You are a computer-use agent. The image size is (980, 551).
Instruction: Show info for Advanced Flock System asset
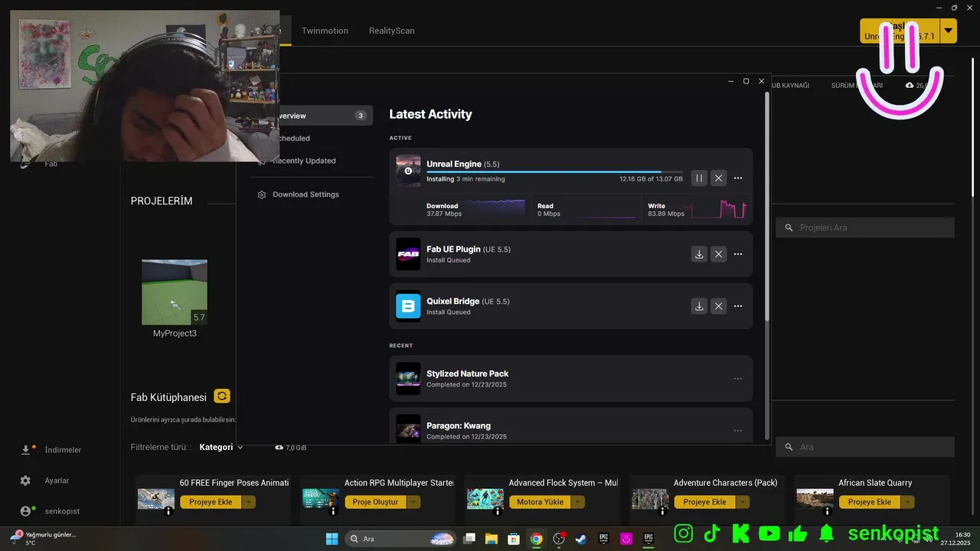point(498,511)
